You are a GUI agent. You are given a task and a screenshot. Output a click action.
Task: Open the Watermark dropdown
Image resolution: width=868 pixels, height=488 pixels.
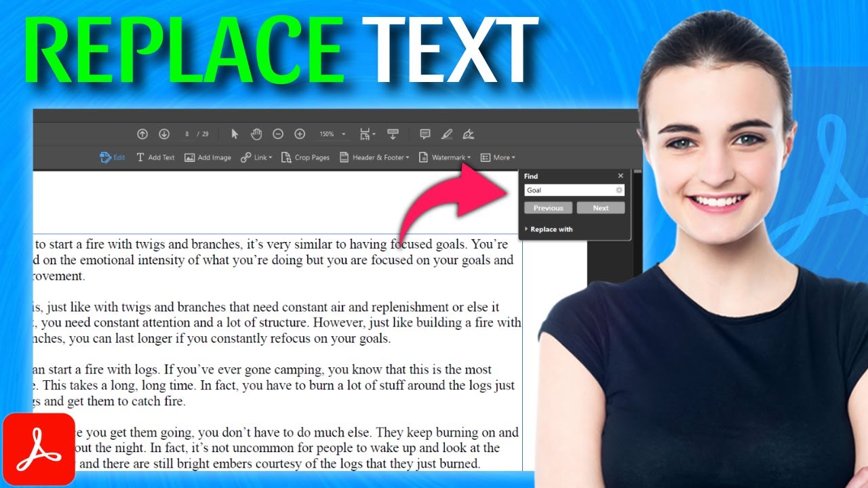(445, 157)
